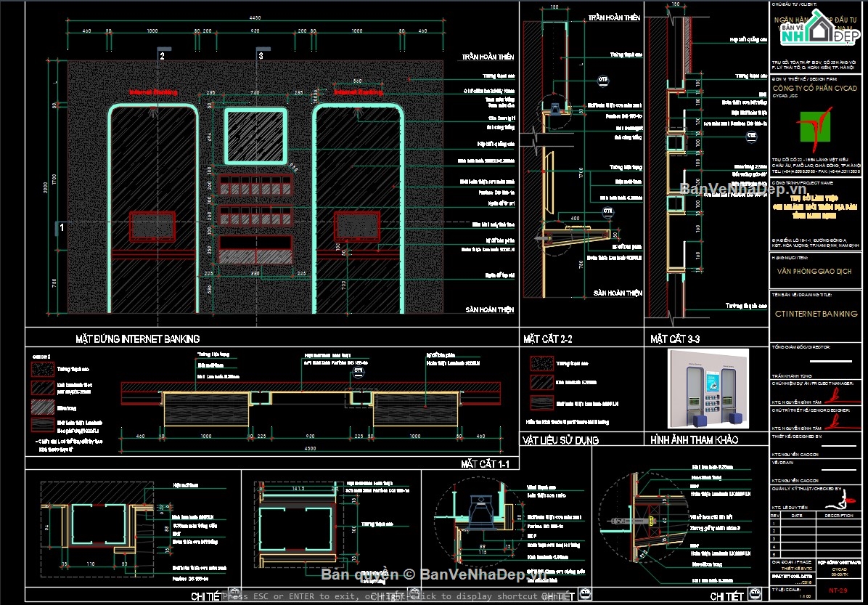Screen dimensions: 868x605
Task: Click the CT INTERNET BANKING drawing title
Action: tap(816, 314)
